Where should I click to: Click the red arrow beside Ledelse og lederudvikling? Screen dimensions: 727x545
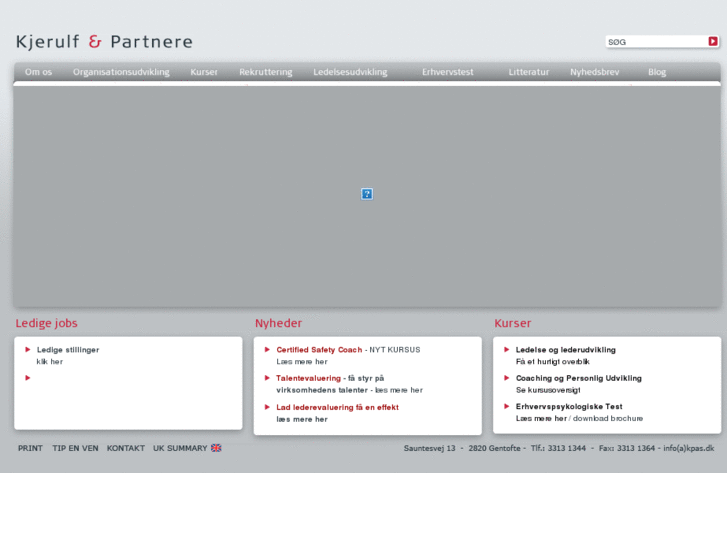coord(507,349)
